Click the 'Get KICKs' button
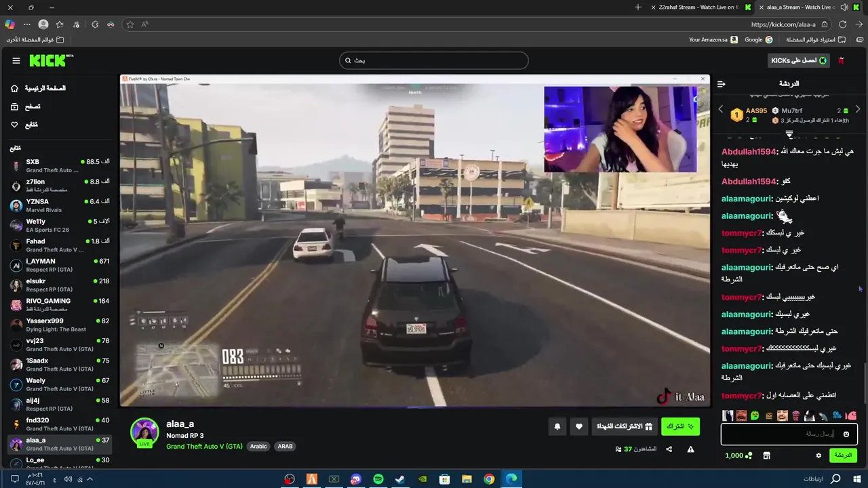Screen dimensions: 868x488 [799, 60]
